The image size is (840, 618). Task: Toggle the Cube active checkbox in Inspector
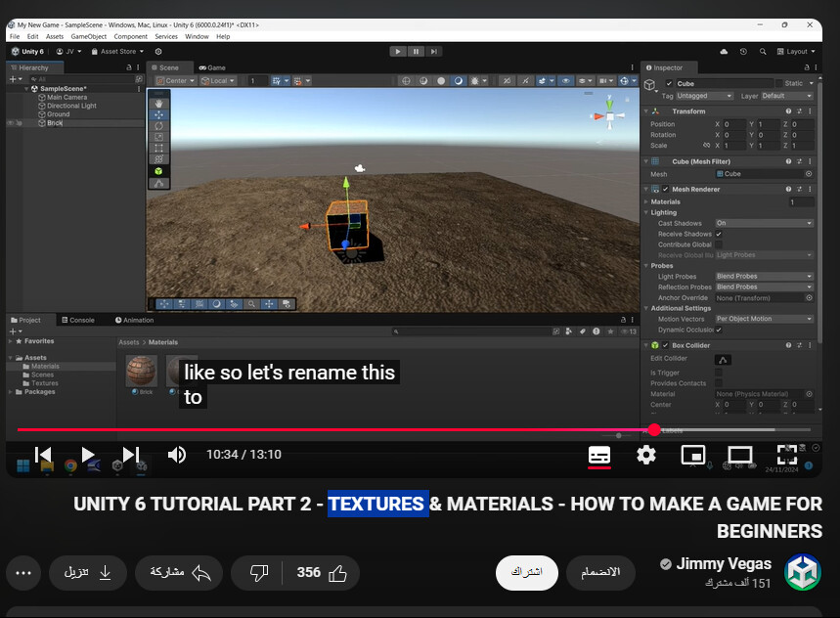pos(668,84)
